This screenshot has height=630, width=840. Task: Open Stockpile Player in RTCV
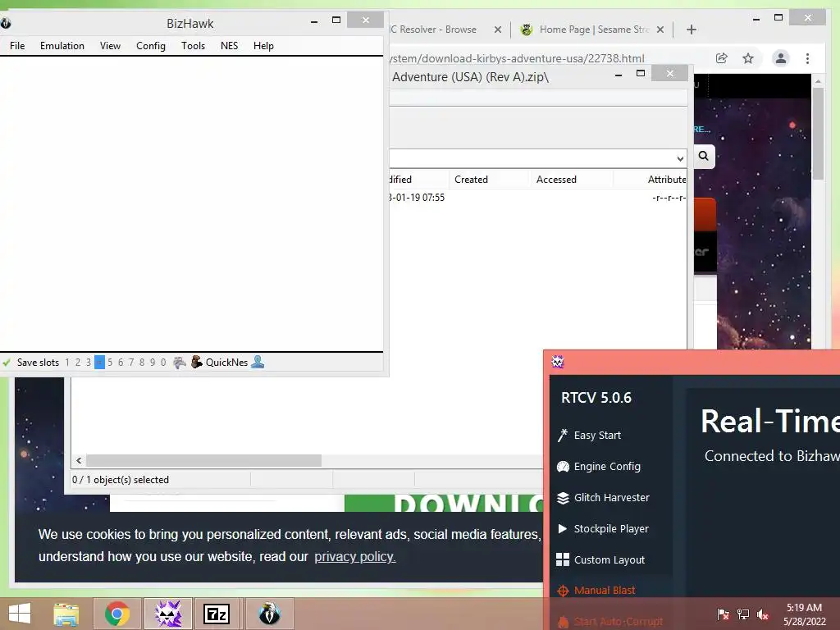pyautogui.click(x=611, y=529)
